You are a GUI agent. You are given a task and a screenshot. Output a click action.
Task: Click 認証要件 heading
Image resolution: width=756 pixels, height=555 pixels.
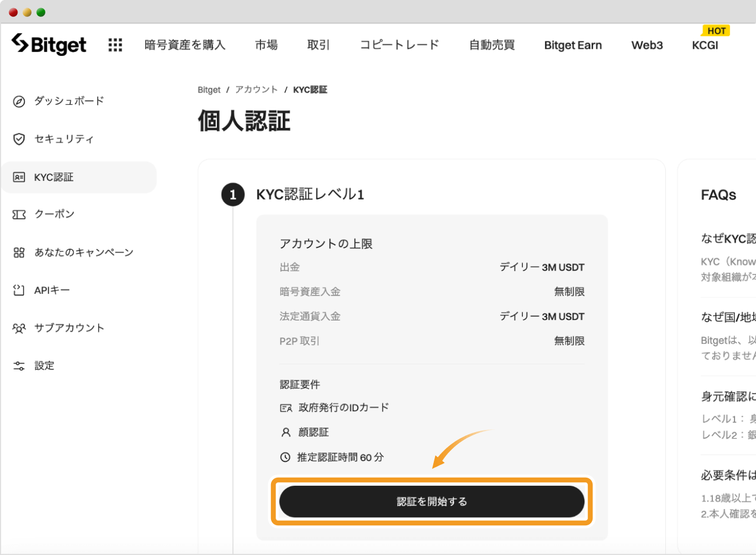300,385
